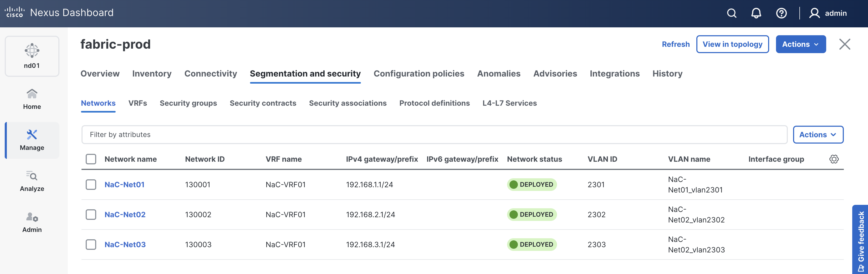Viewport: 868px width, 274px height.
Task: Switch to the VRFs sub-tab
Action: 137,103
